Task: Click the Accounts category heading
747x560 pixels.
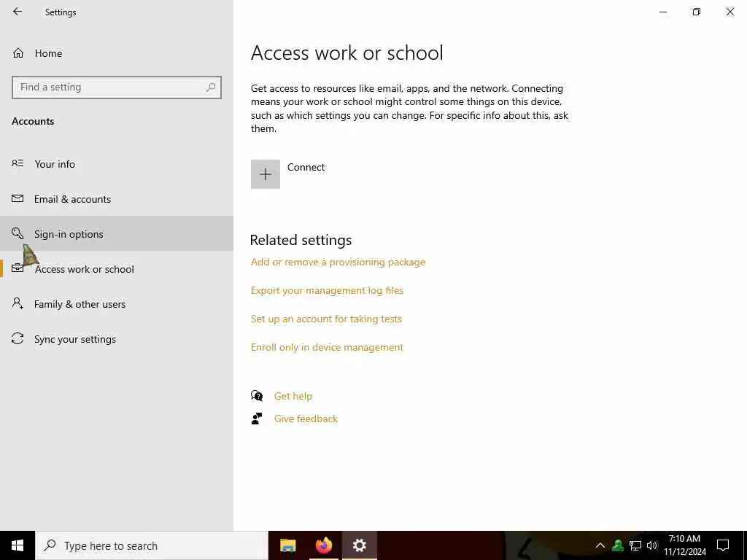Action: coord(33,121)
